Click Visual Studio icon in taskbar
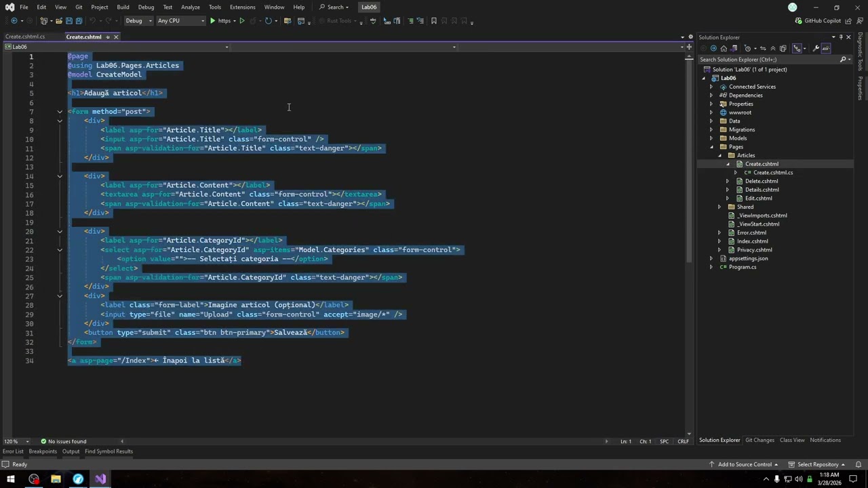 100,479
